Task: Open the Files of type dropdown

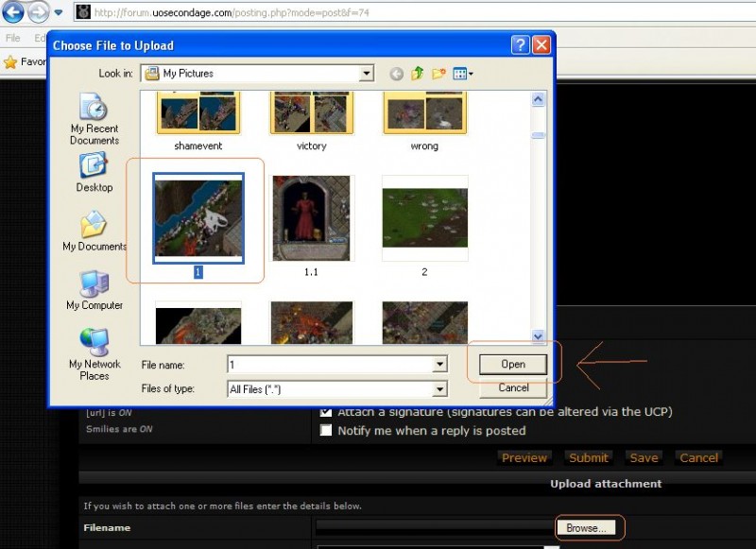Action: pos(439,388)
